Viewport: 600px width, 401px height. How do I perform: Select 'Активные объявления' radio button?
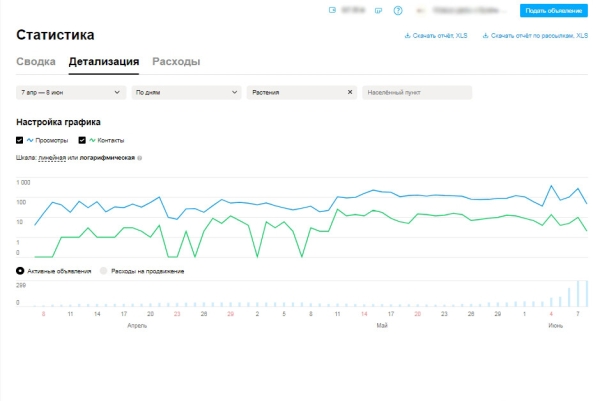point(20,271)
